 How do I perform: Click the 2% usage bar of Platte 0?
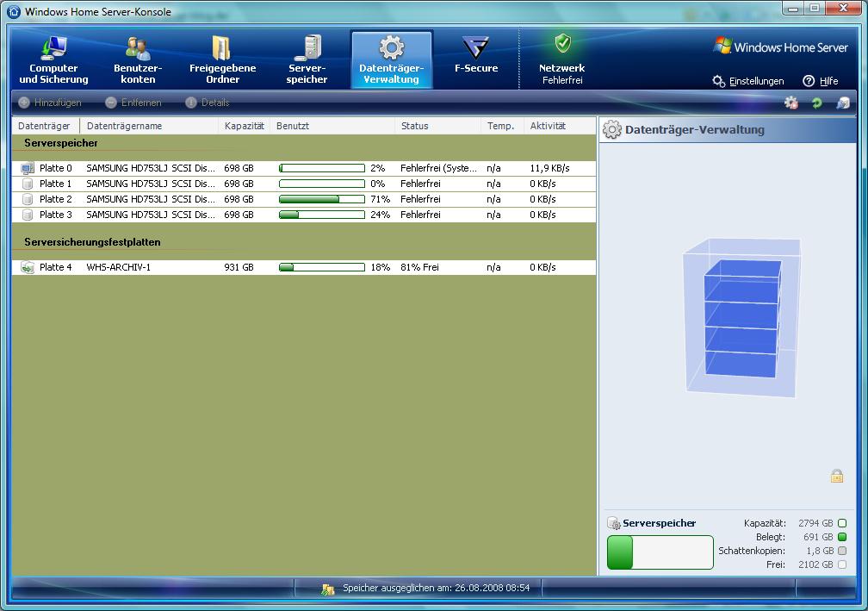(322, 168)
